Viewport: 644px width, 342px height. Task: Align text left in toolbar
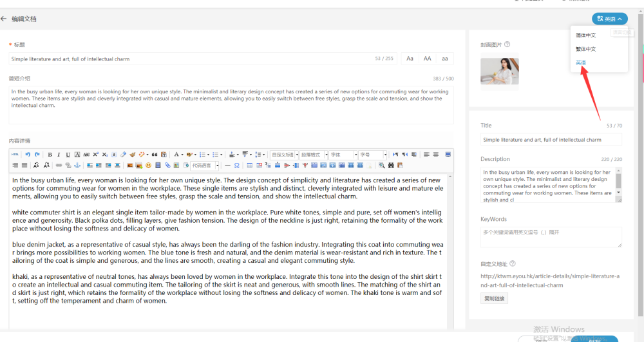pyautogui.click(x=426, y=155)
